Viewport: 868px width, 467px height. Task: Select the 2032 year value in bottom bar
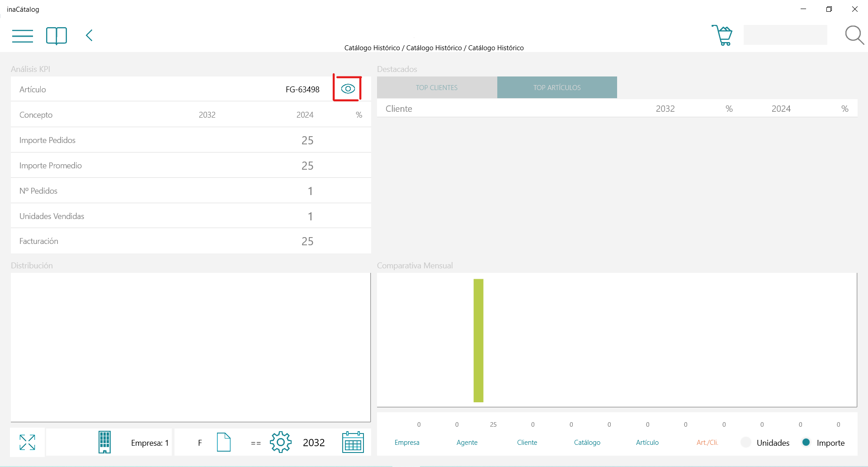pyautogui.click(x=314, y=443)
